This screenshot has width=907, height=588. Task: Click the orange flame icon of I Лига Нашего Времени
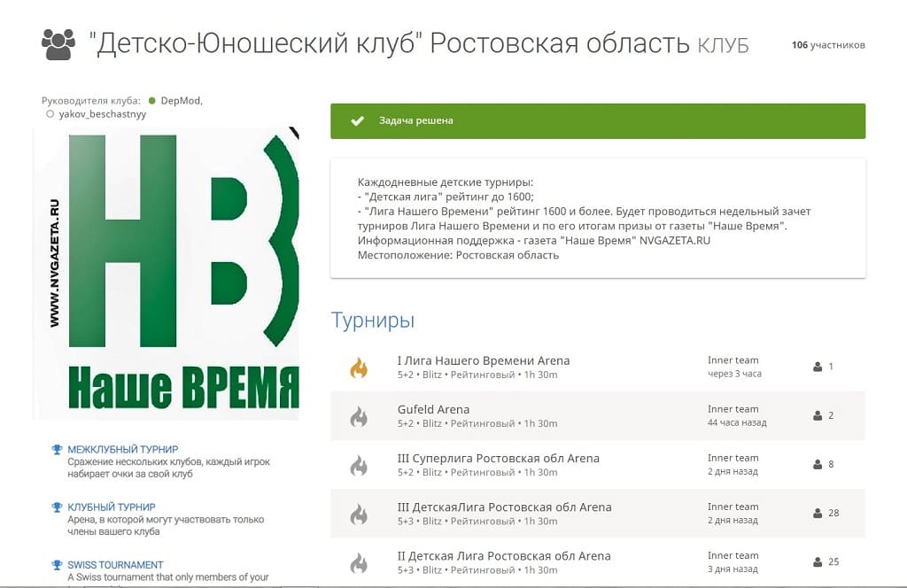coord(359,367)
